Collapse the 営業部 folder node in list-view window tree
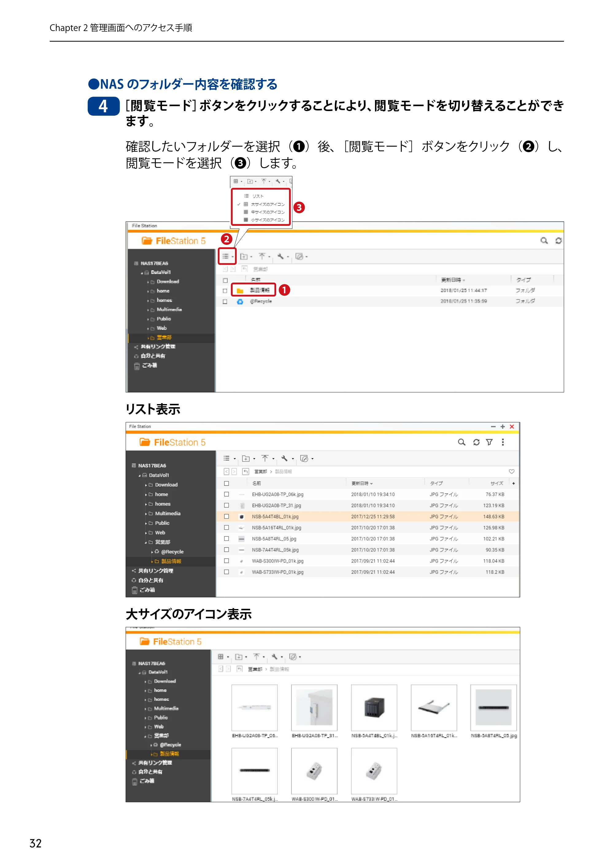This screenshot has height=868, width=614. 146,542
